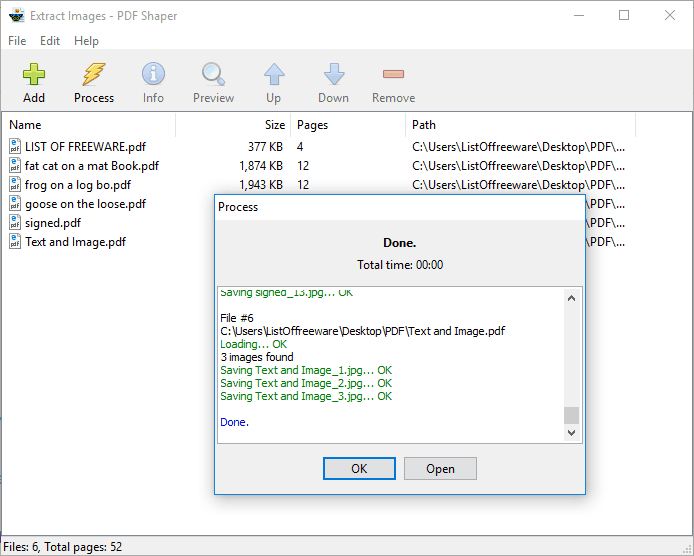
Task: Click the magnifier Preview icon
Action: pyautogui.click(x=213, y=74)
